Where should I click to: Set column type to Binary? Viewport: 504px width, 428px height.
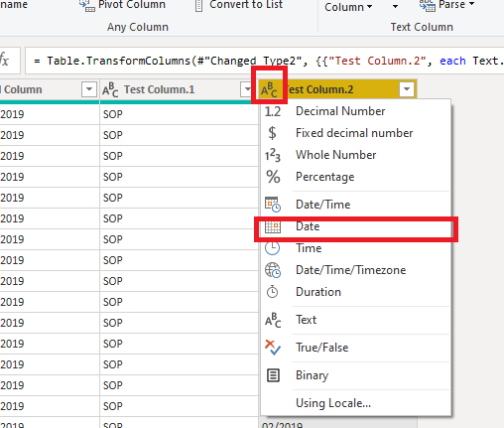356,375
